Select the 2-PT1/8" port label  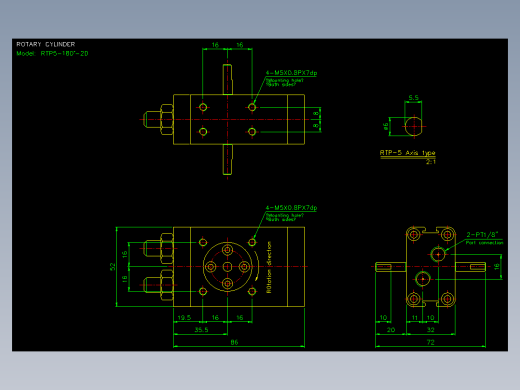482,235
